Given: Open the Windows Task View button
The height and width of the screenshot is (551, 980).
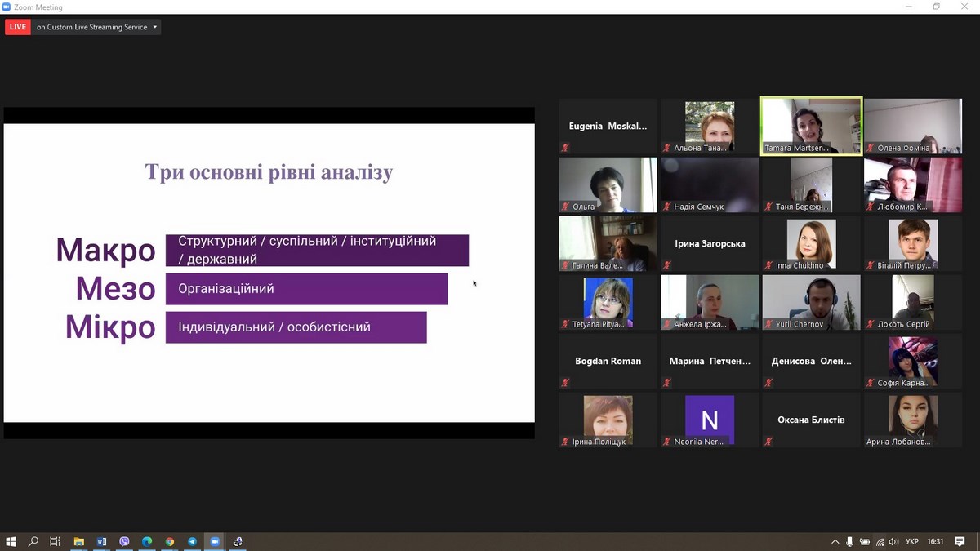Looking at the screenshot, I should tap(56, 541).
